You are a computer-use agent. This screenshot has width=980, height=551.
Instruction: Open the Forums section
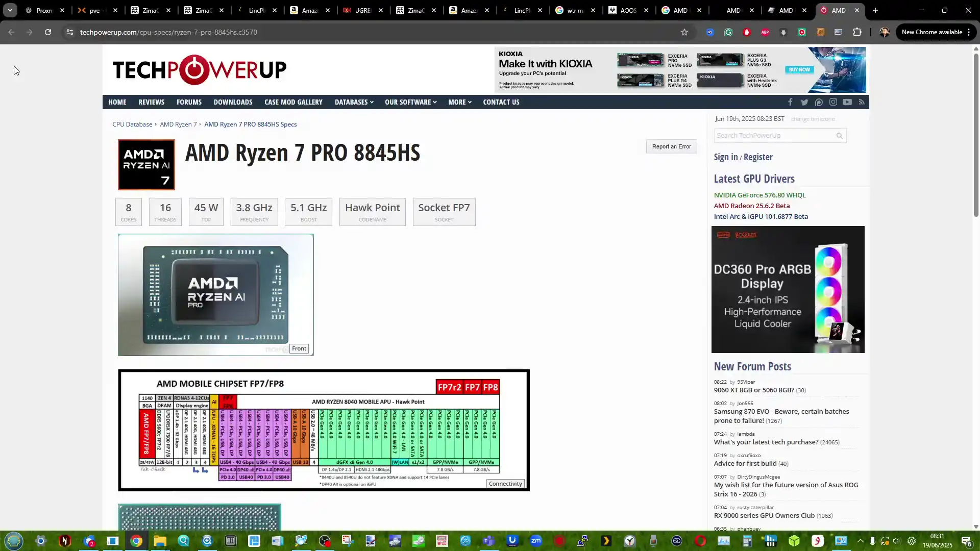coord(189,102)
